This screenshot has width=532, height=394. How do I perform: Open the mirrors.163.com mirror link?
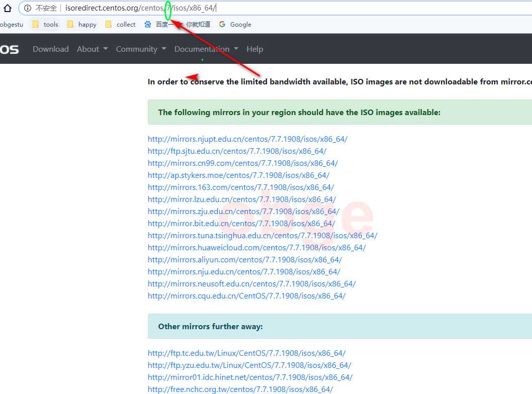pyautogui.click(x=241, y=187)
